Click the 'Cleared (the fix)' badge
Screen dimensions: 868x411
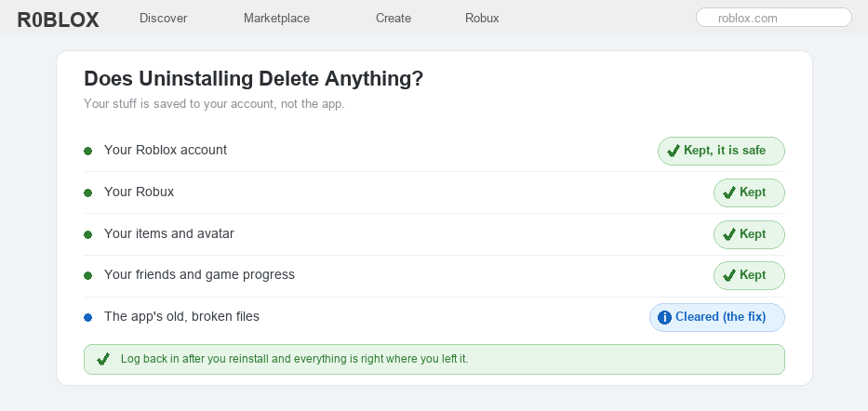coord(717,317)
